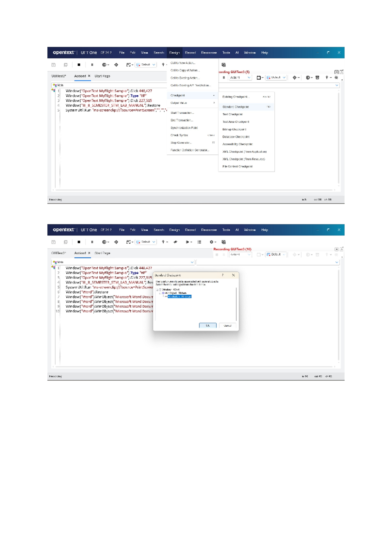Click the pause icon in upper recording toolbar
This screenshot has height=554, width=392.
click(x=224, y=78)
